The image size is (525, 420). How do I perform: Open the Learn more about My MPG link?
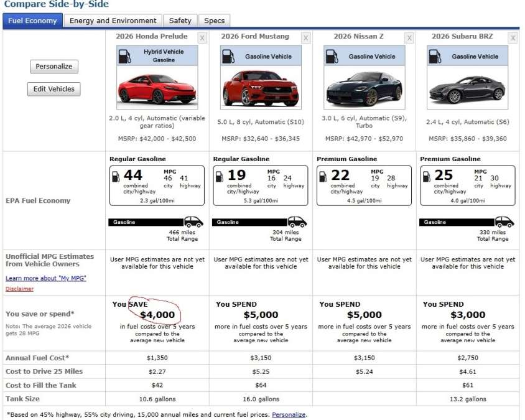[x=46, y=278]
